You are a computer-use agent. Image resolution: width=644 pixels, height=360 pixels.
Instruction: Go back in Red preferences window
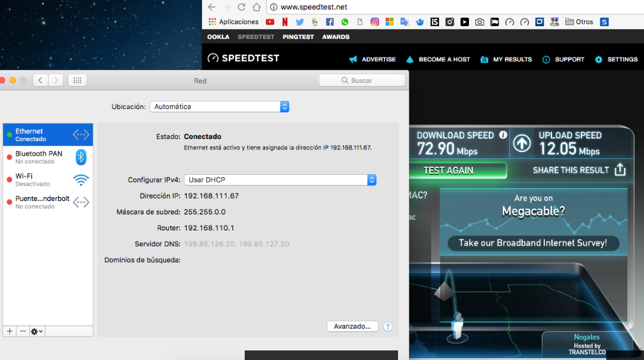(40, 80)
